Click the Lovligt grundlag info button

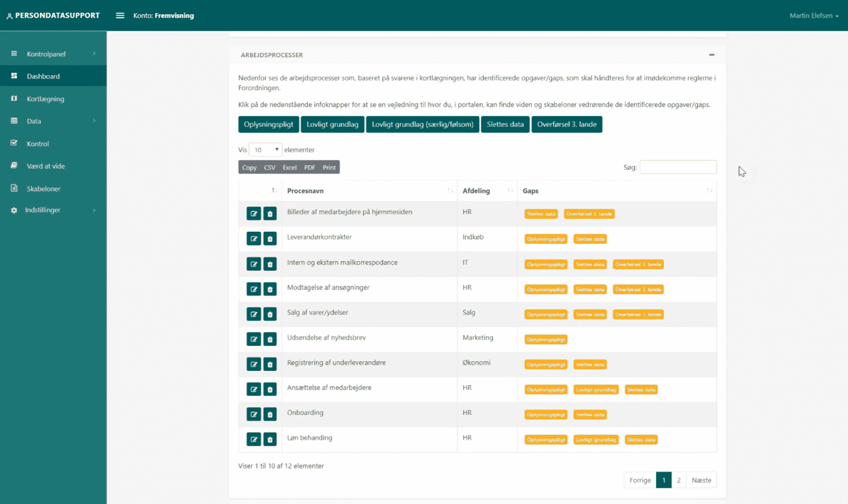pyautogui.click(x=332, y=125)
